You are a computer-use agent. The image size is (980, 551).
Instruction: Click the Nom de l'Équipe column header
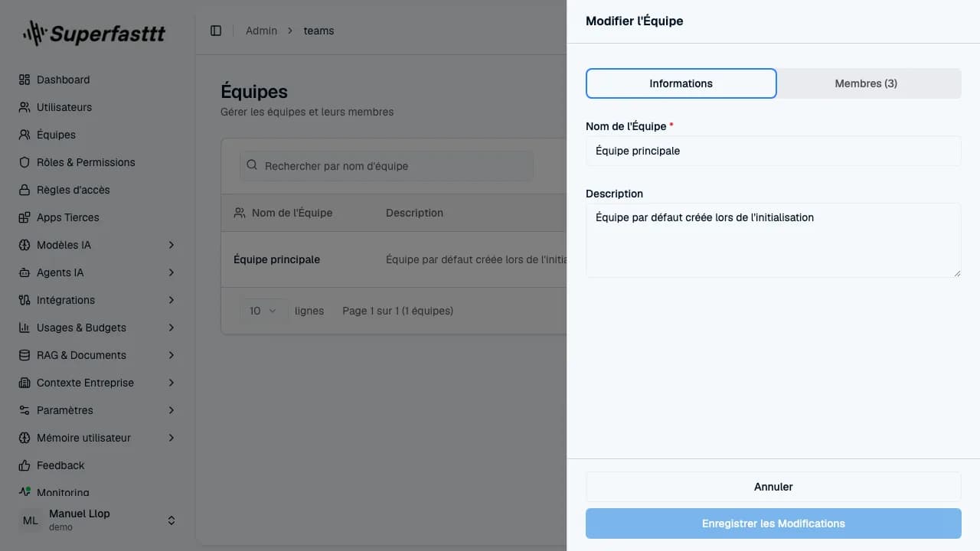pos(292,213)
